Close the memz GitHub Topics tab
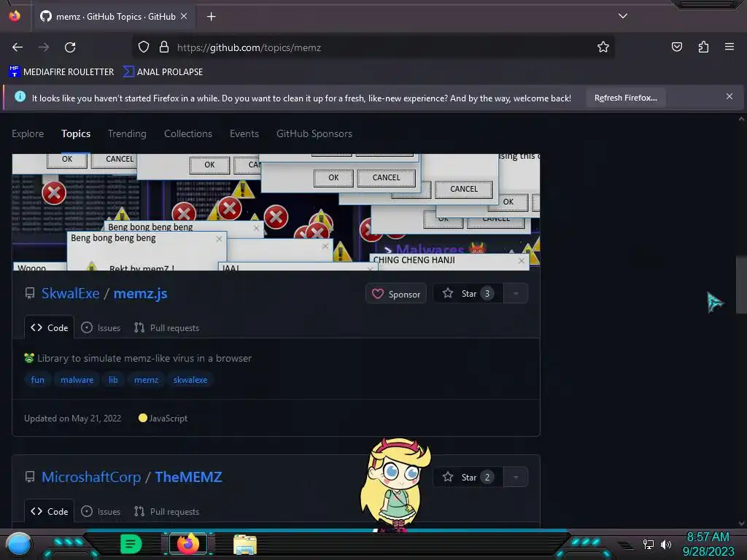The height and width of the screenshot is (560, 747). [x=184, y=16]
